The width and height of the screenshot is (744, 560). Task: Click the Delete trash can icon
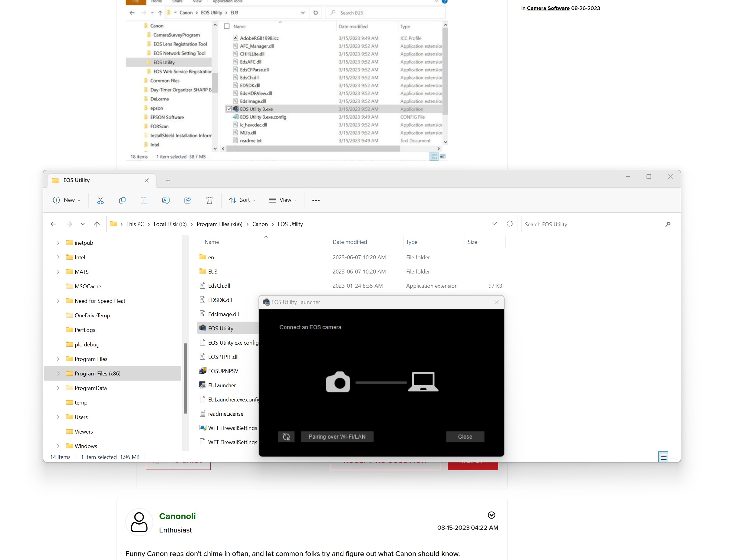pos(209,200)
